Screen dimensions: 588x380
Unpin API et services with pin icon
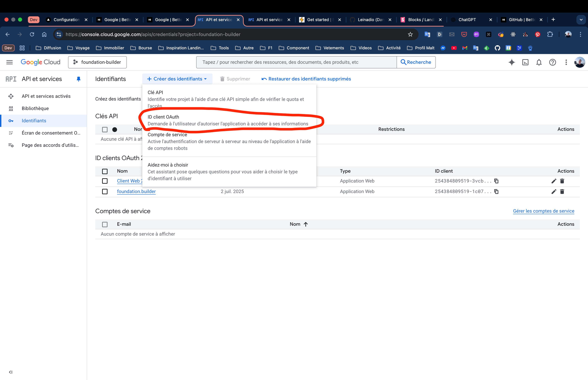pyautogui.click(x=78, y=79)
